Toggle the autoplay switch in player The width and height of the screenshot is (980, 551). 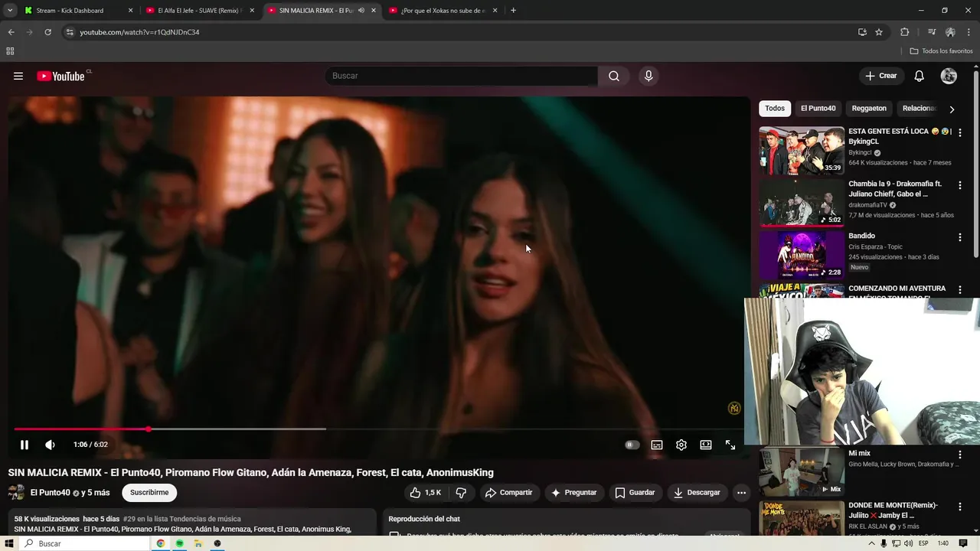(x=632, y=445)
